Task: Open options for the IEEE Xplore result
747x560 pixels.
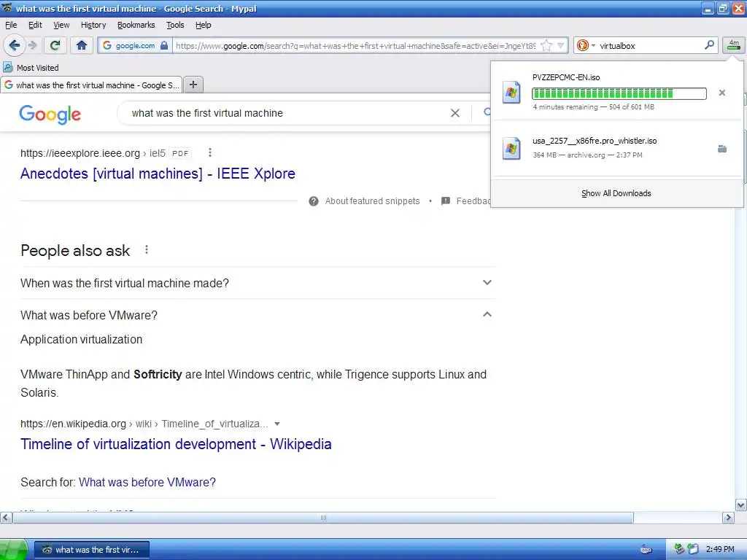Action: click(210, 152)
